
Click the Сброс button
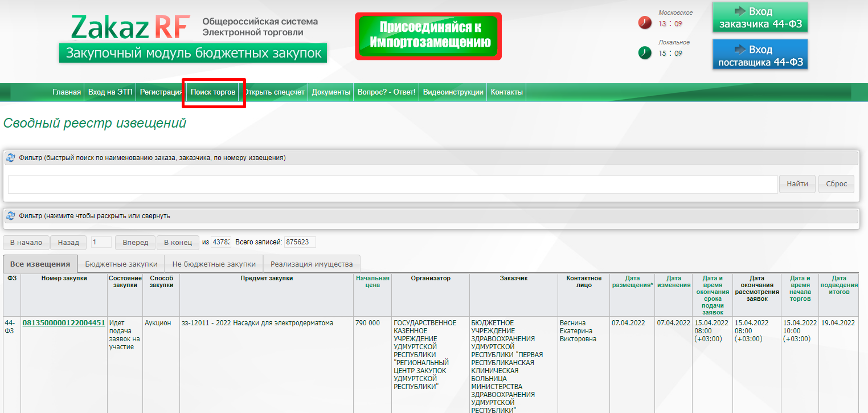(837, 184)
